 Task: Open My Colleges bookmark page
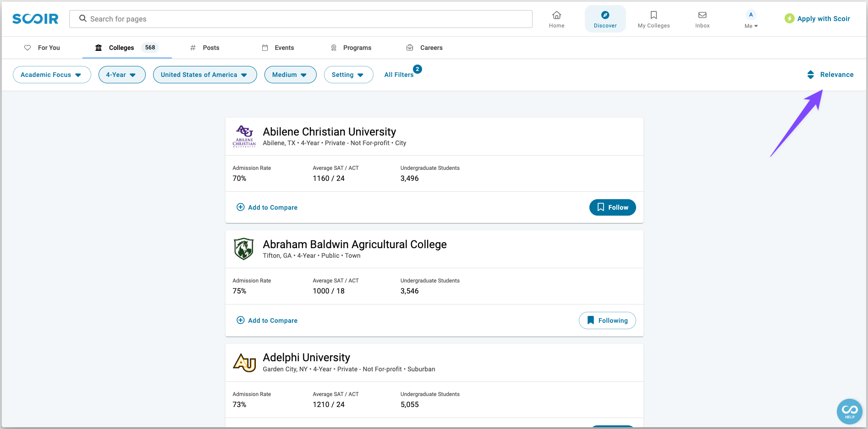pyautogui.click(x=654, y=19)
